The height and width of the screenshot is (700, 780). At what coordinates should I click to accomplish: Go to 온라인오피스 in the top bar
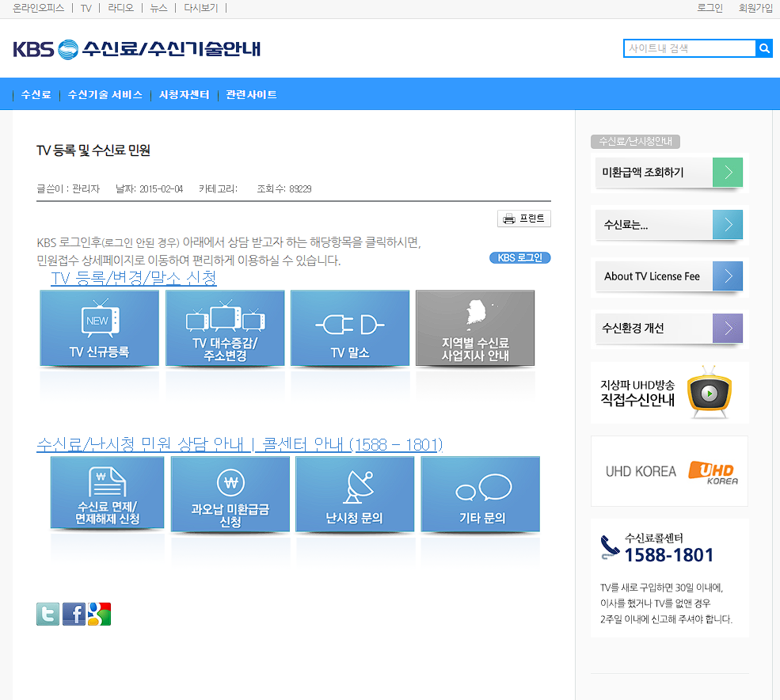click(x=38, y=8)
